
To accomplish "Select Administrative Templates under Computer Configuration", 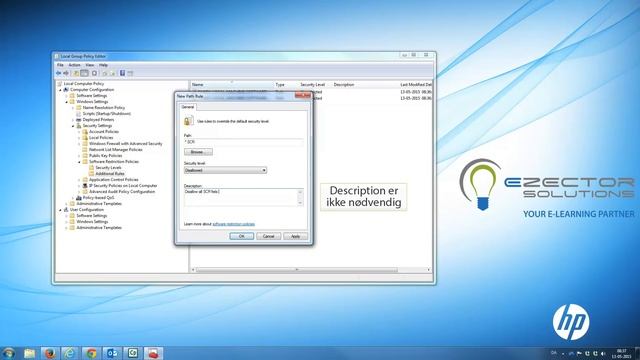I will [x=99, y=204].
